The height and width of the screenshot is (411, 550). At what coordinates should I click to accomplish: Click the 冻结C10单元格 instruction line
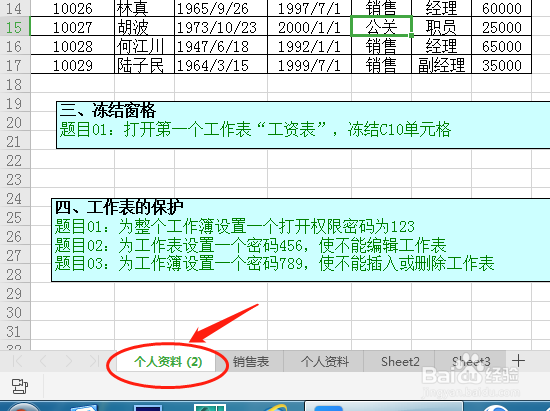coord(255,129)
